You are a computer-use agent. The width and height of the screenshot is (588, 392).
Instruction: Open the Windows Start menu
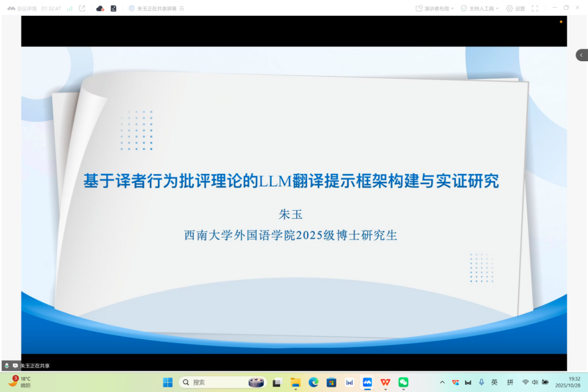pos(168,382)
